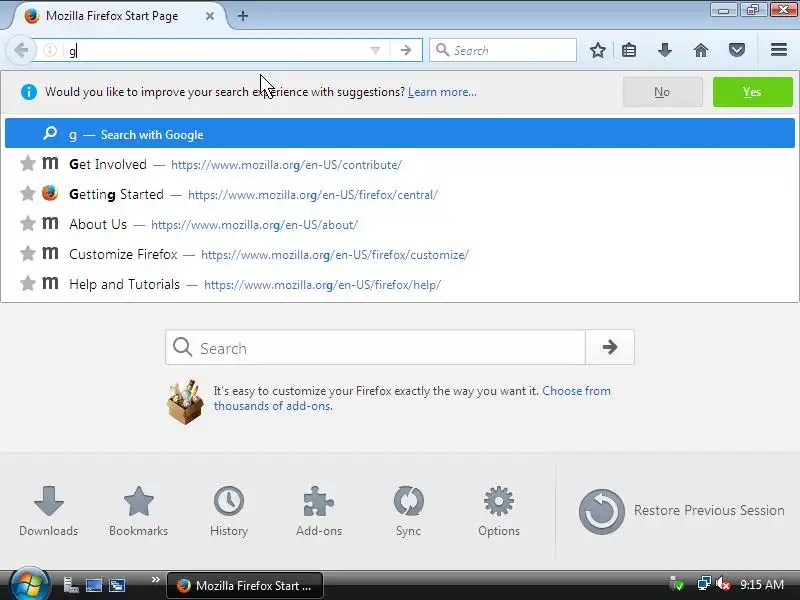Select the Help and Tutorials suggestion
Viewport: 800px width, 600px height.
tap(399, 284)
